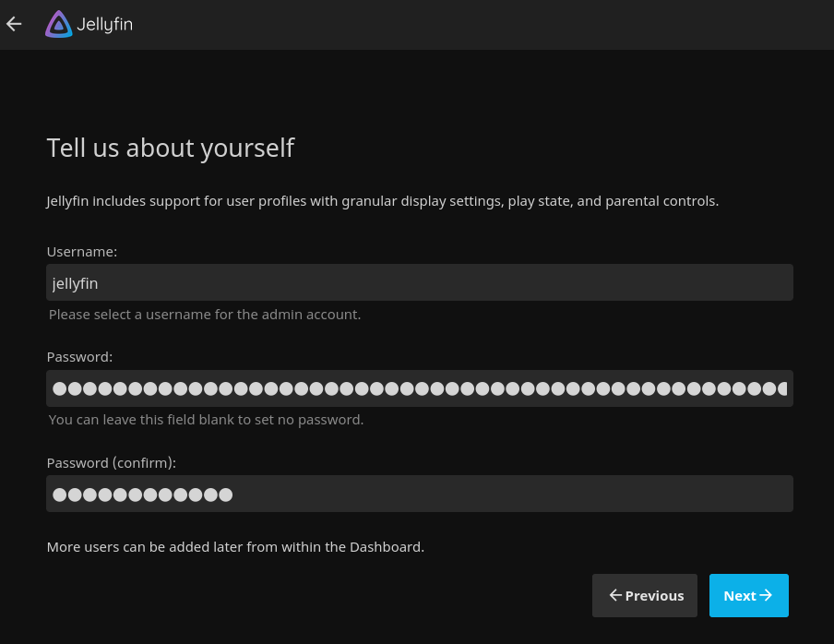Focus the Password field
The image size is (834, 644).
(x=420, y=388)
